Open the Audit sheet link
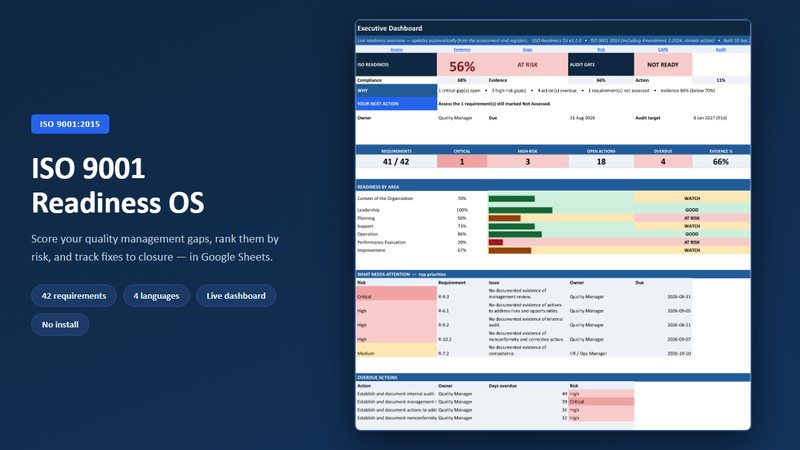Viewport: 800px width, 450px height. click(720, 49)
